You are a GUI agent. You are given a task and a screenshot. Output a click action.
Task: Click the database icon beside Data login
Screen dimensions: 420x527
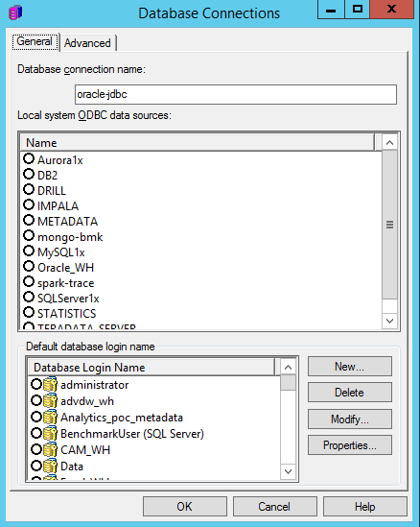pyautogui.click(x=50, y=467)
